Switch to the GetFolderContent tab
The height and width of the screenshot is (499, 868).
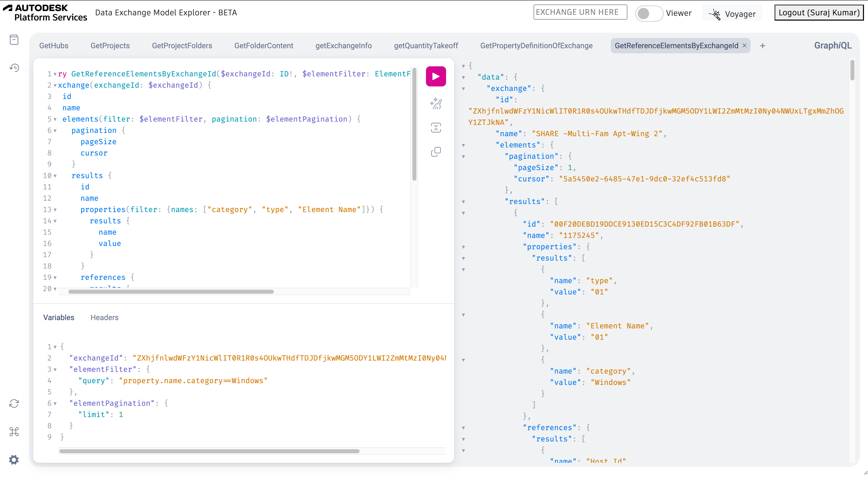pyautogui.click(x=264, y=45)
